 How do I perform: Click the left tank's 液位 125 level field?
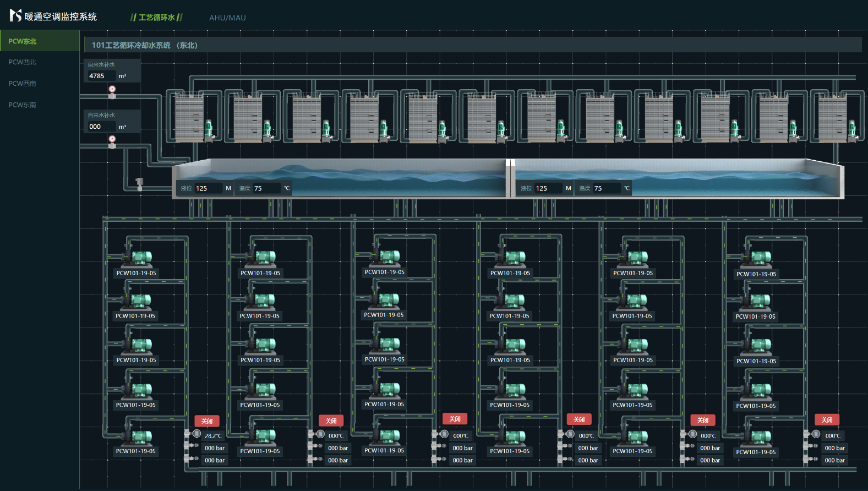point(208,188)
